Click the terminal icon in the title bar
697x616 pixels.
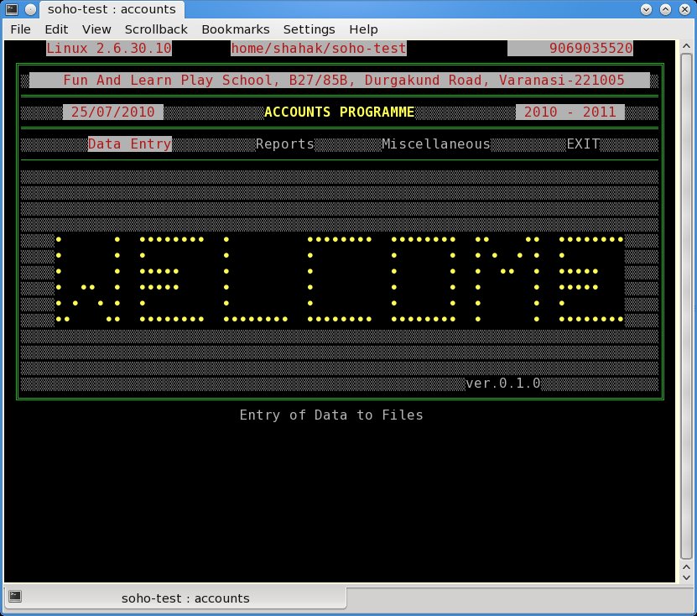10,9
